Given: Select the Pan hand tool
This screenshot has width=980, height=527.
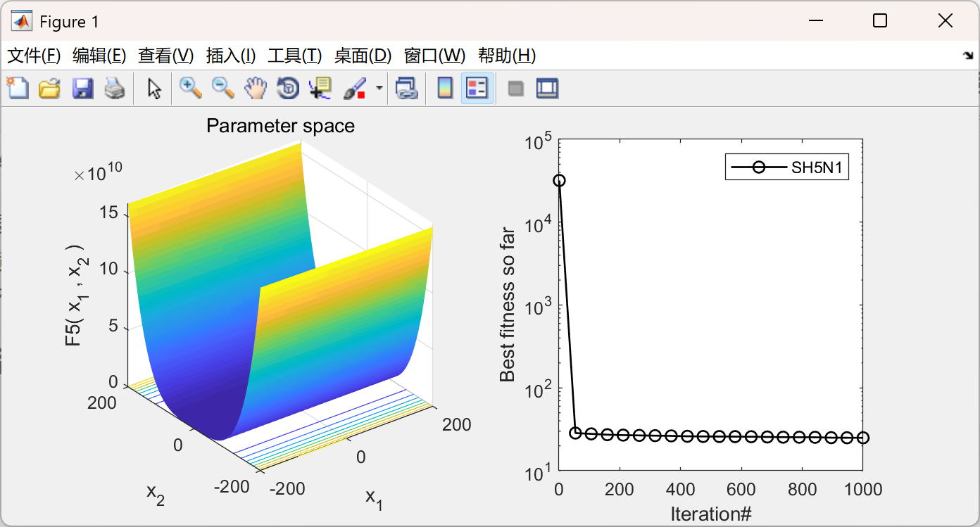Looking at the screenshot, I should (x=256, y=88).
